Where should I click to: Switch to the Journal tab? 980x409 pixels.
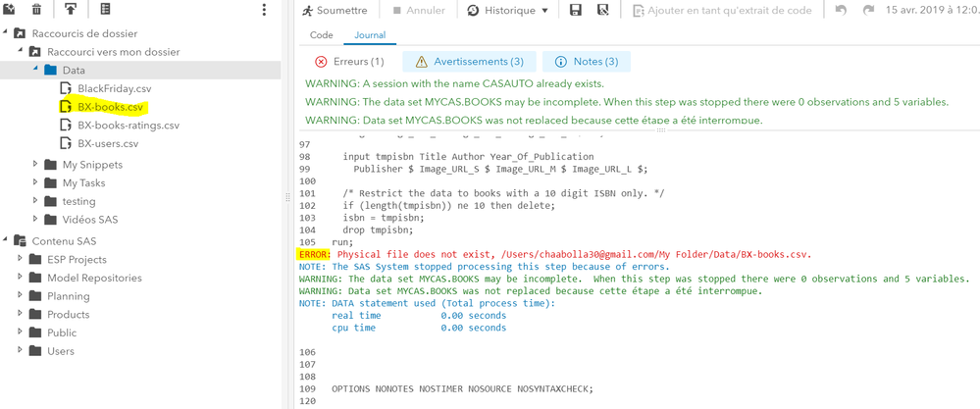[370, 35]
